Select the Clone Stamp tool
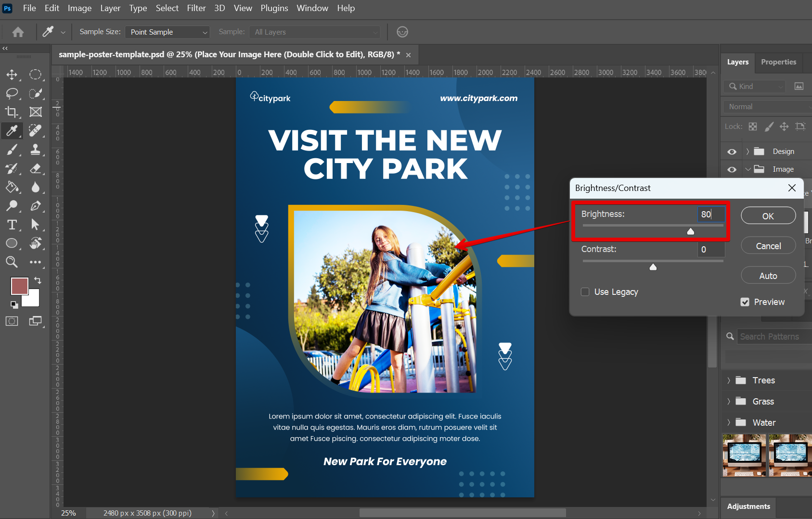The image size is (812, 519). click(35, 150)
